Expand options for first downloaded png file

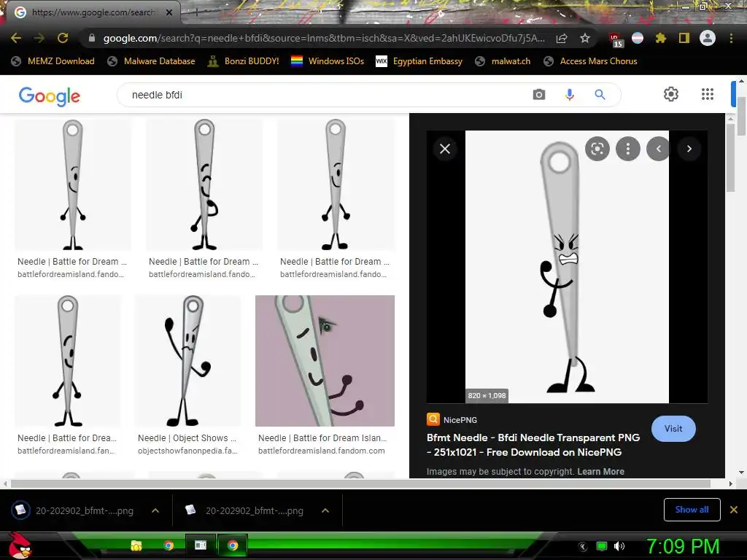155,510
